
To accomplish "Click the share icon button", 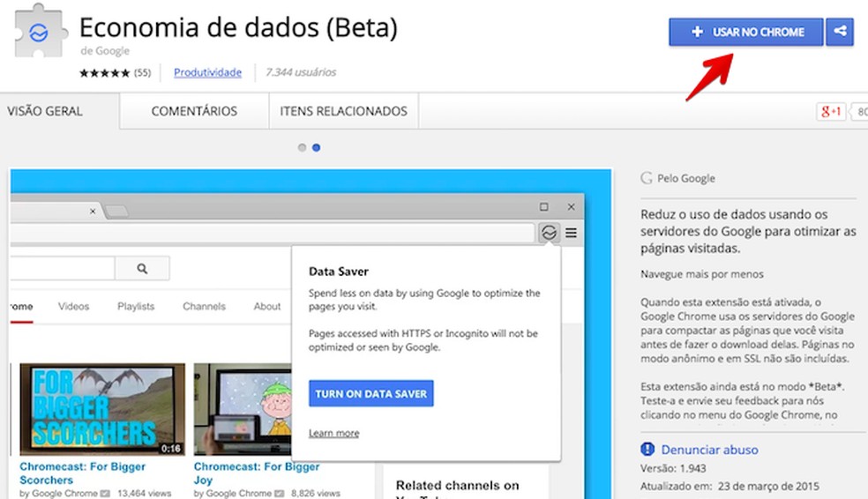I will pos(840,32).
